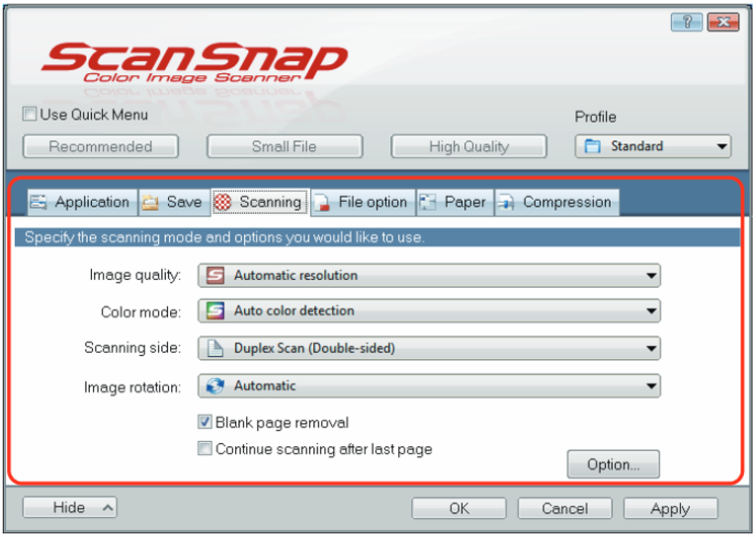
Task: Open the Profile dropdown
Action: click(x=653, y=146)
